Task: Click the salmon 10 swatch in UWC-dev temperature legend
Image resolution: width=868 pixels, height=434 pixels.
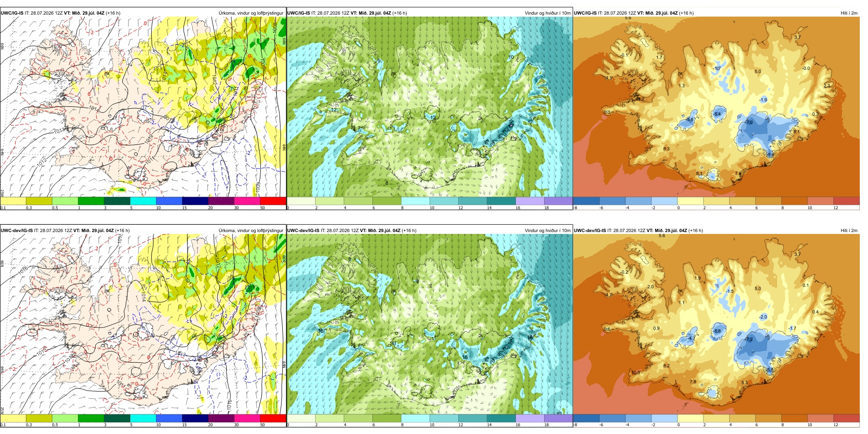Action: tap(820, 418)
